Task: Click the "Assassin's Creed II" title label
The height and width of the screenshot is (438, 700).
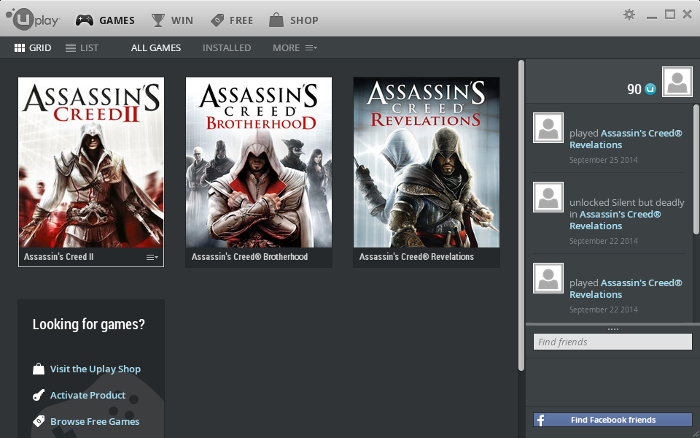Action: (x=59, y=257)
